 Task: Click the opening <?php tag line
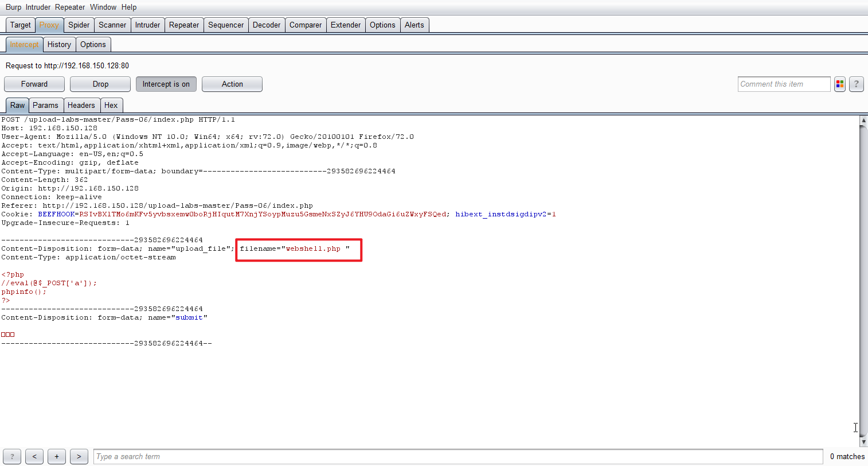pyautogui.click(x=13, y=274)
